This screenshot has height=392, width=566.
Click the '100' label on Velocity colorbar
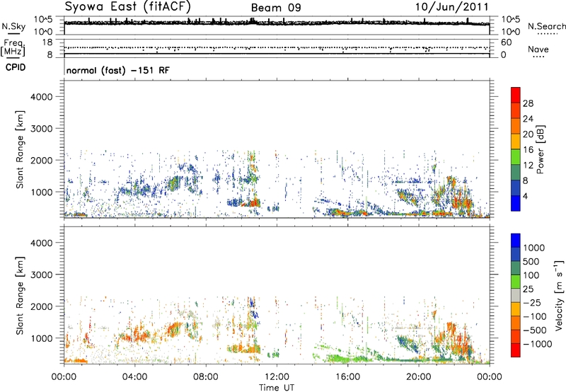click(x=531, y=275)
